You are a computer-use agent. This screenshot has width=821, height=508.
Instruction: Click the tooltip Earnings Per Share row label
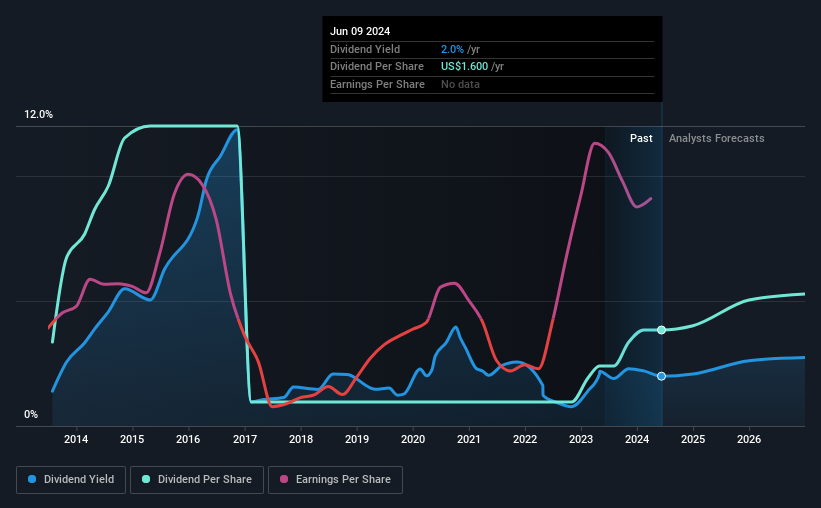click(378, 84)
